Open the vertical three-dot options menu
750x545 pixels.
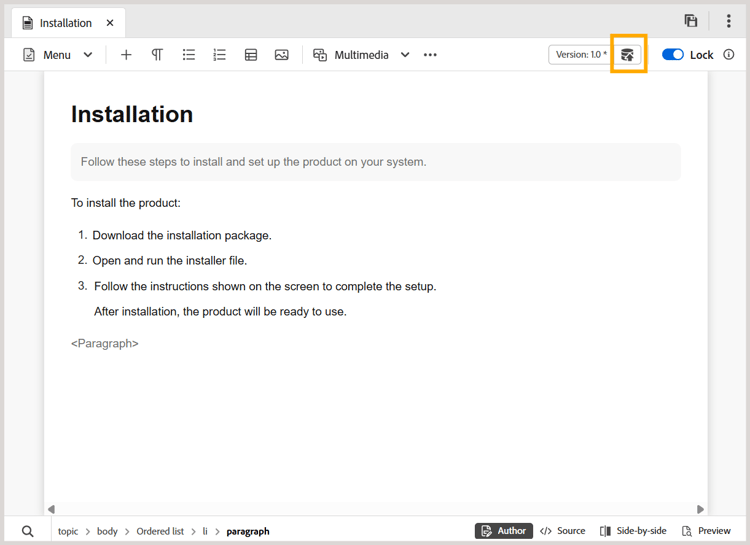pyautogui.click(x=728, y=21)
